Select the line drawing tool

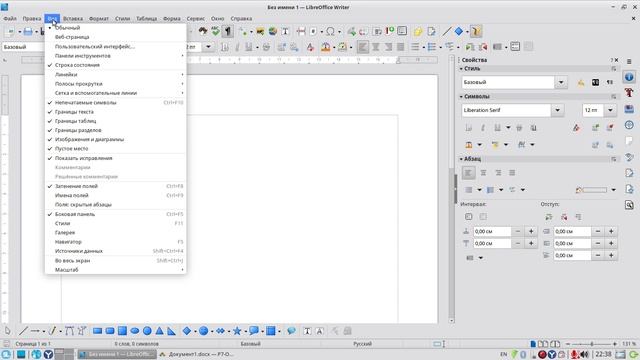click(24, 331)
